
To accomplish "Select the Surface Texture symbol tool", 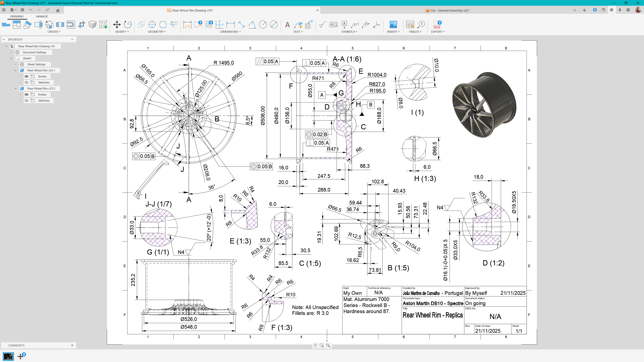I will [323, 24].
